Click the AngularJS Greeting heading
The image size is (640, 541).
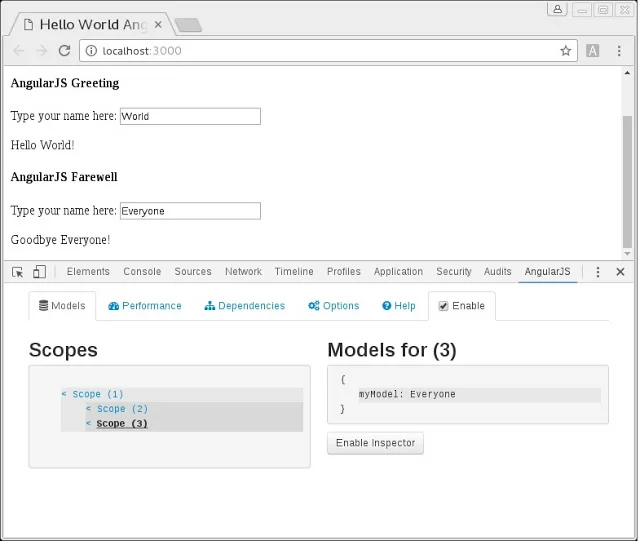pyautogui.click(x=65, y=83)
